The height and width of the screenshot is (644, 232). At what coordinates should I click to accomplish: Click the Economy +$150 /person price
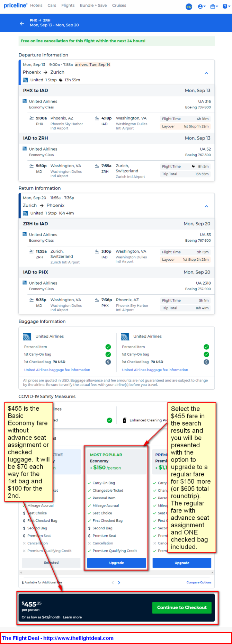click(x=106, y=468)
